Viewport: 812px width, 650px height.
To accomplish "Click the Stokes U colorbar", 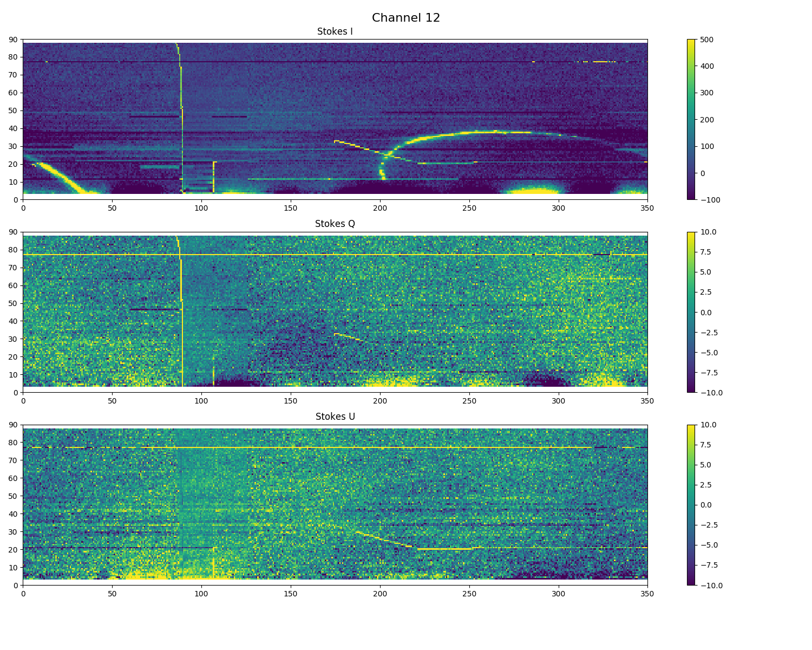I will point(691,505).
